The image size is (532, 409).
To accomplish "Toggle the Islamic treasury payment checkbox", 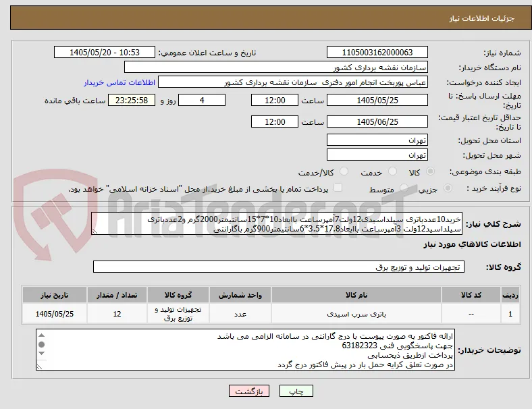I will click(338, 188).
